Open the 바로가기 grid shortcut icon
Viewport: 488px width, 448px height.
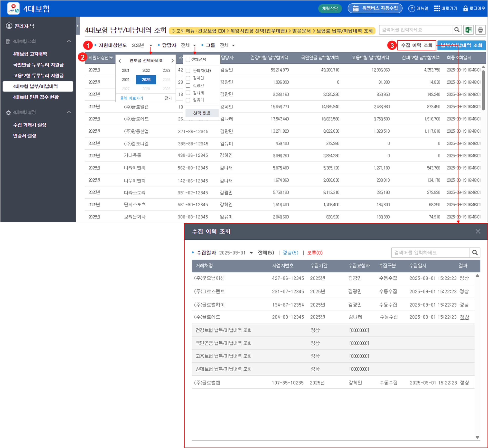(x=437, y=9)
